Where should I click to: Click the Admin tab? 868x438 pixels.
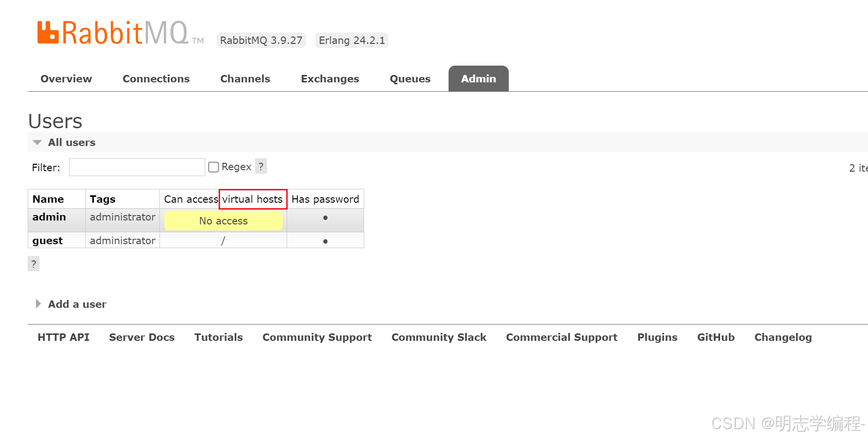[479, 79]
